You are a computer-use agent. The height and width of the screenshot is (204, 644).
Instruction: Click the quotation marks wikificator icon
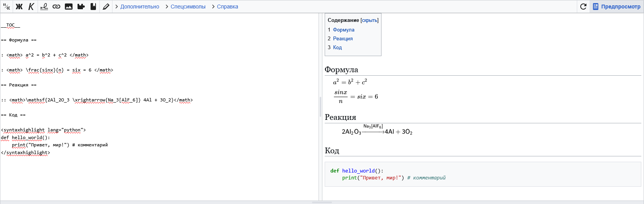[7, 7]
